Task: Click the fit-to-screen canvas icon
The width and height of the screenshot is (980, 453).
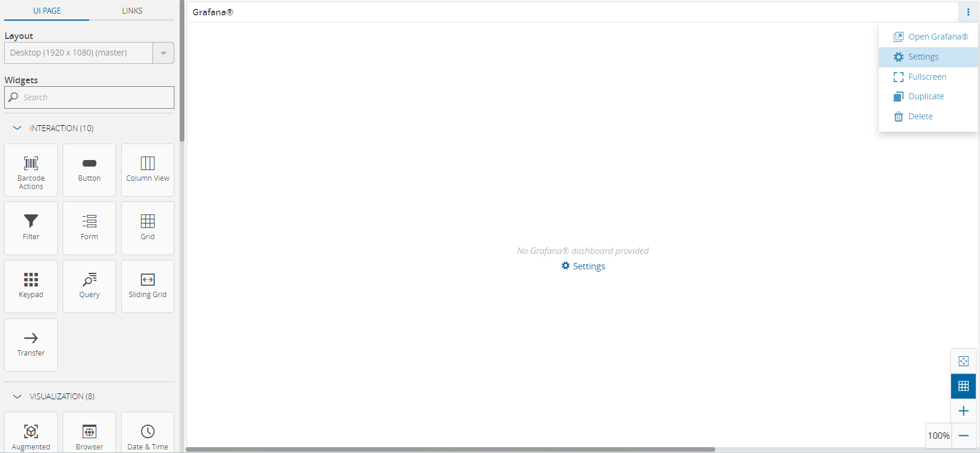Action: click(963, 361)
